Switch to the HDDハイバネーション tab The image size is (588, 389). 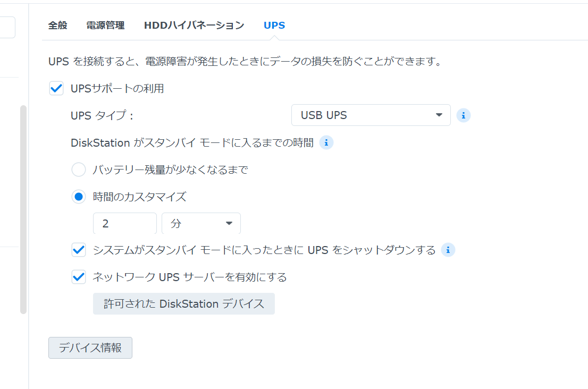coord(194,24)
